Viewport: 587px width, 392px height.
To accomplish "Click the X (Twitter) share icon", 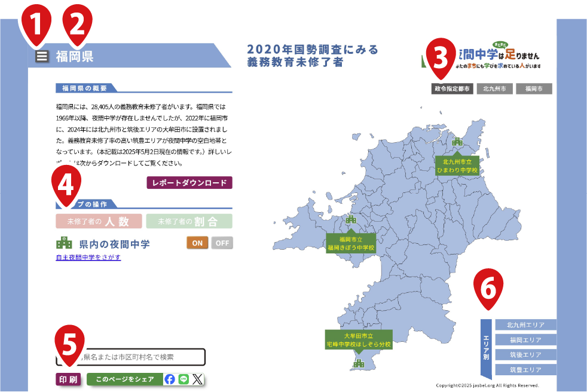I will (x=197, y=379).
